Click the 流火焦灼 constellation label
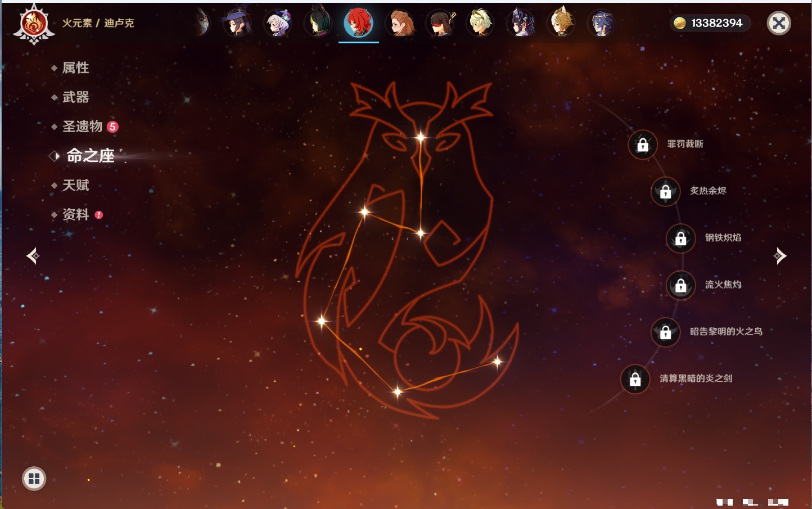812x509 pixels. [723, 285]
